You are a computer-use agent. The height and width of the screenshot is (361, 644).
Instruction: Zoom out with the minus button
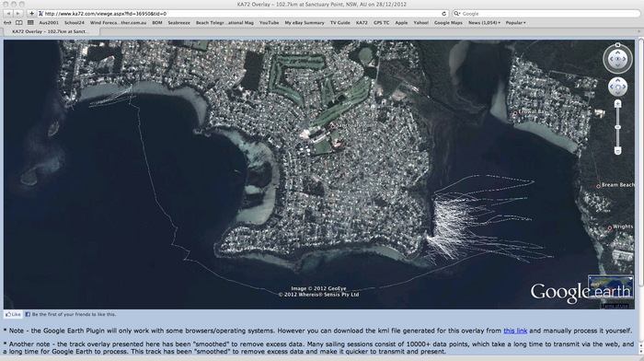[617, 151]
